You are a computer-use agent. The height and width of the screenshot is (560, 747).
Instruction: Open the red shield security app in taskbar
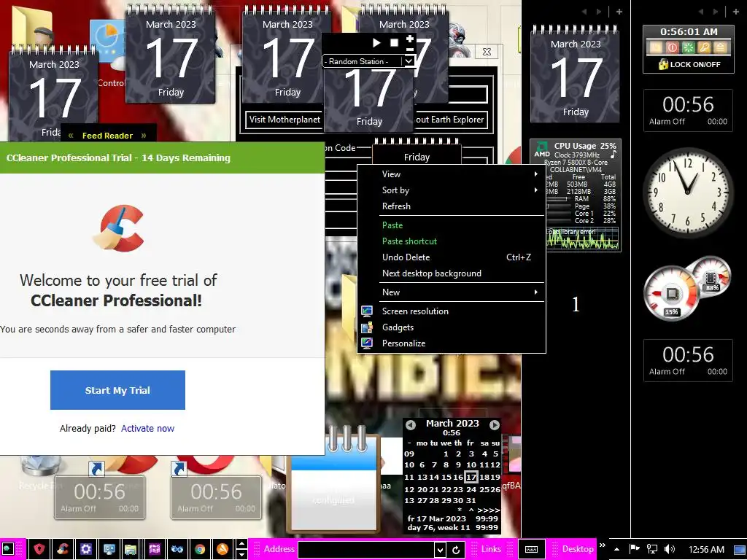39,549
